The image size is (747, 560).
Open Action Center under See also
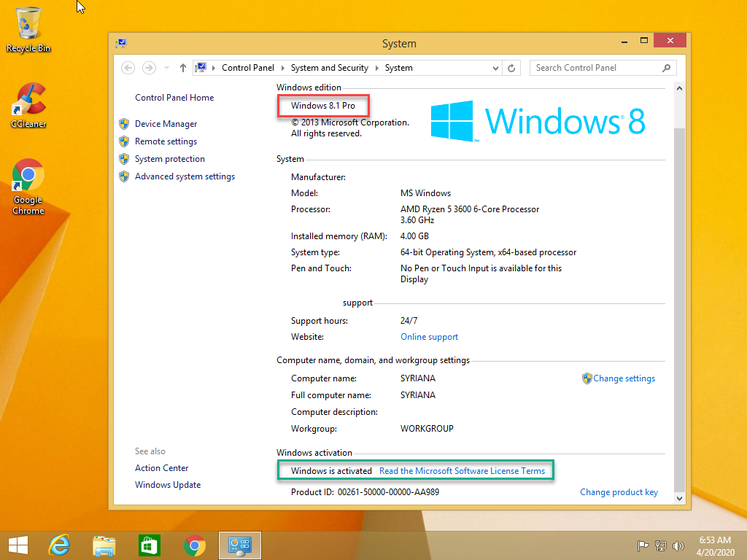161,468
